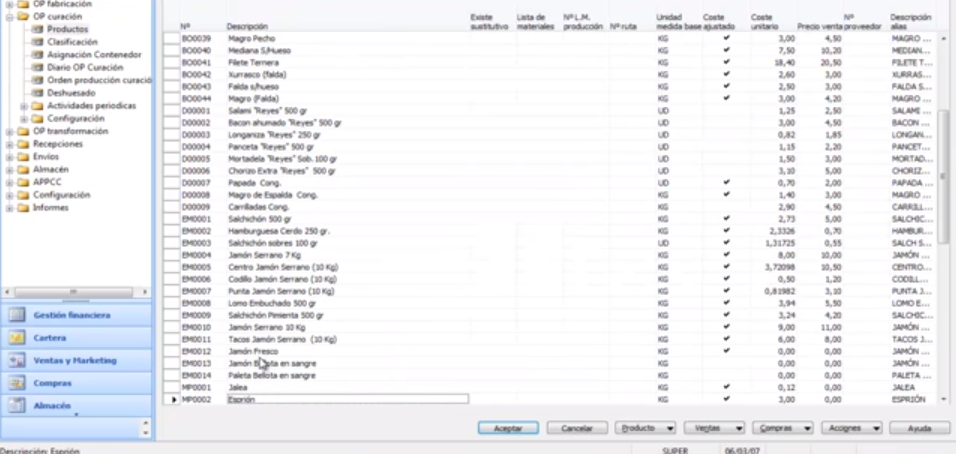Click the Envíos folder icon
Image resolution: width=956 pixels, height=454 pixels.
point(23,157)
